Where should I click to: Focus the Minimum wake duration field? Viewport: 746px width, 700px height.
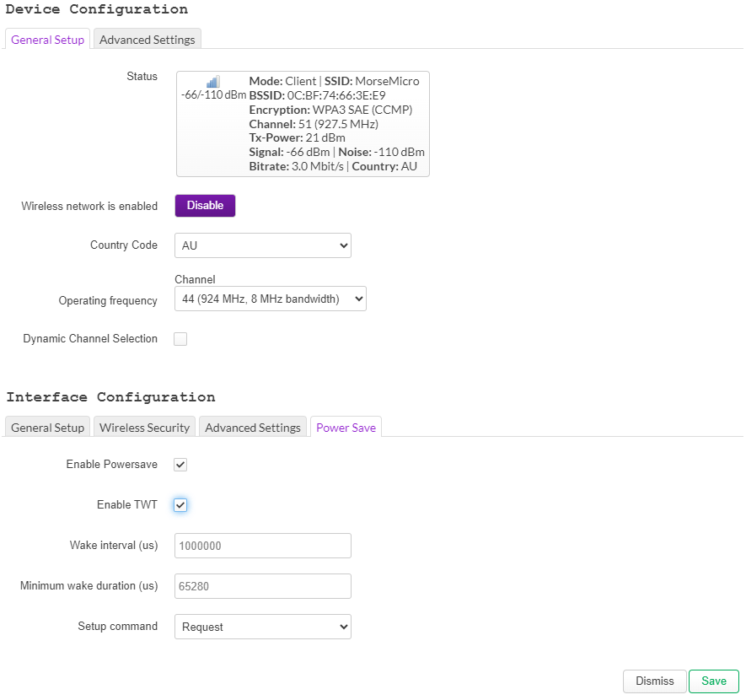[x=262, y=586]
